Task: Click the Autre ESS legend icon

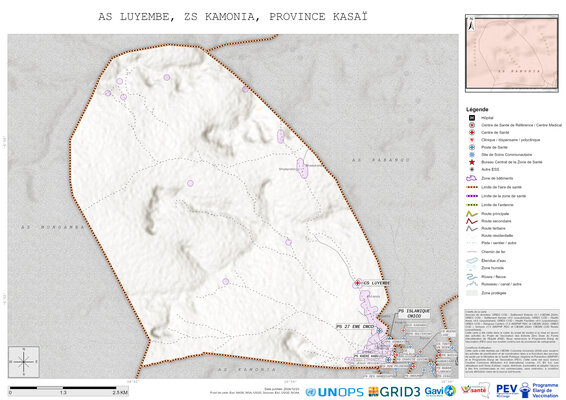Action: coord(471,169)
